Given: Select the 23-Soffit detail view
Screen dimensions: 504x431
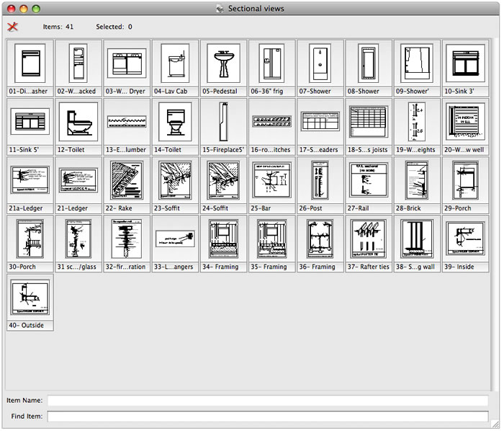Looking at the screenshot, I should 174,180.
